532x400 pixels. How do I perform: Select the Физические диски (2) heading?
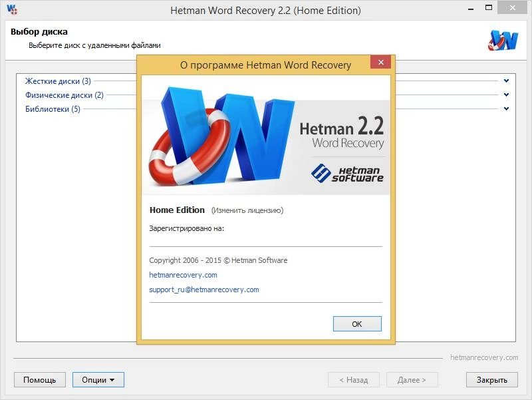[x=65, y=95]
